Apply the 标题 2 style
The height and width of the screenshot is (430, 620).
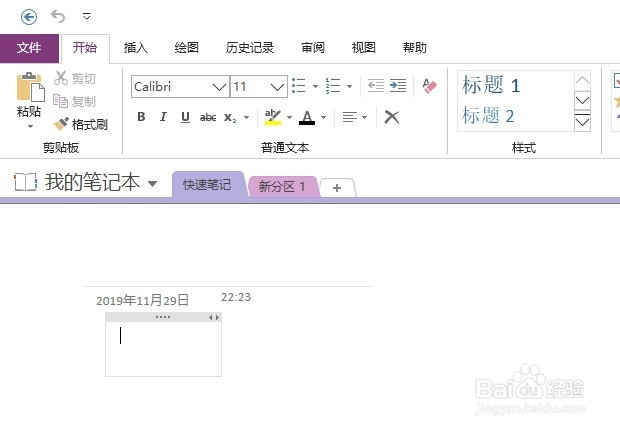click(x=488, y=116)
